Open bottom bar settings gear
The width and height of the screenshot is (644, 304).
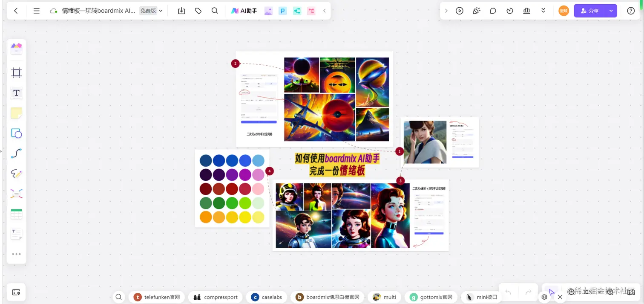(544, 297)
